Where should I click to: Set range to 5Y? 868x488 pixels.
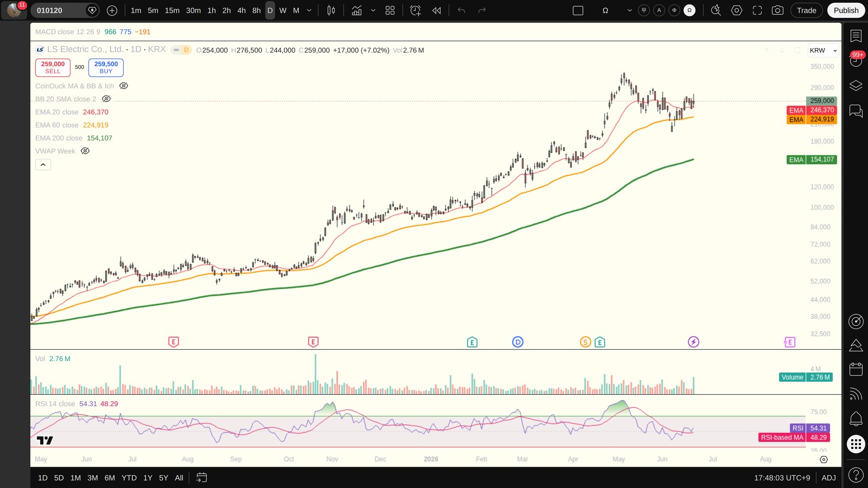point(163,478)
